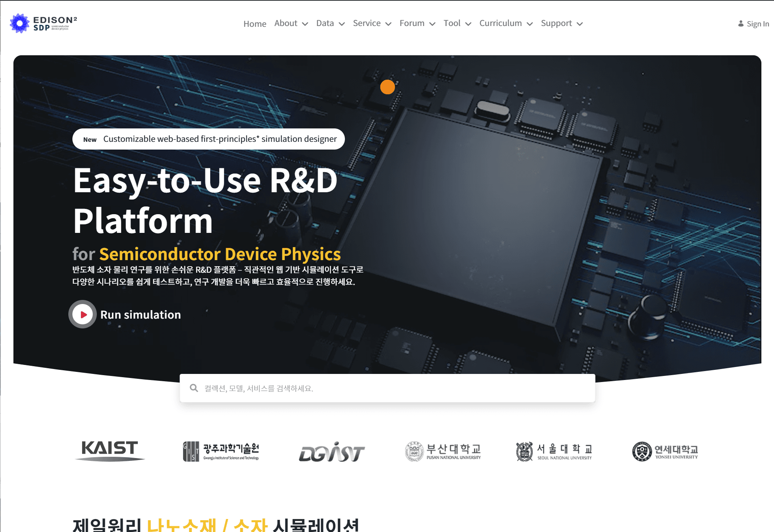This screenshot has width=774, height=532.
Task: Focus the collection search input field
Action: click(388, 388)
